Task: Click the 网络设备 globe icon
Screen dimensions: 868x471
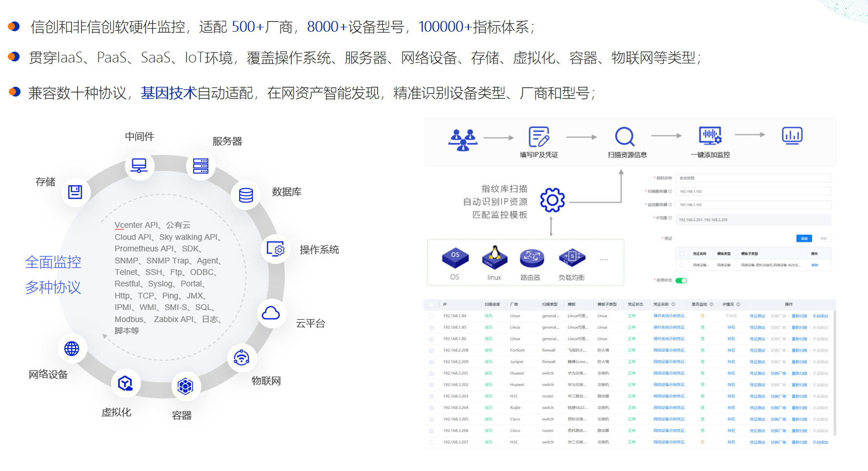Action: click(72, 348)
